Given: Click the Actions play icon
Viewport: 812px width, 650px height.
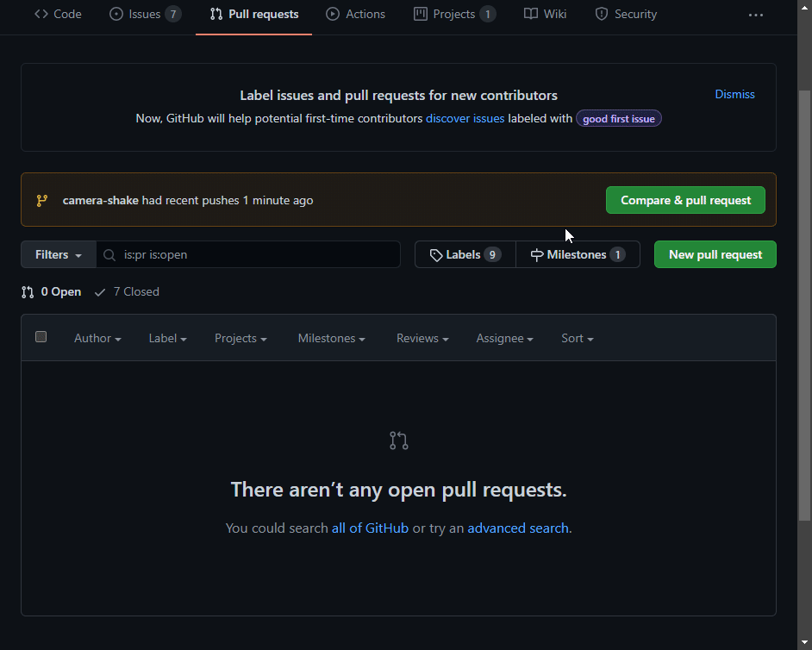Looking at the screenshot, I should point(333,14).
